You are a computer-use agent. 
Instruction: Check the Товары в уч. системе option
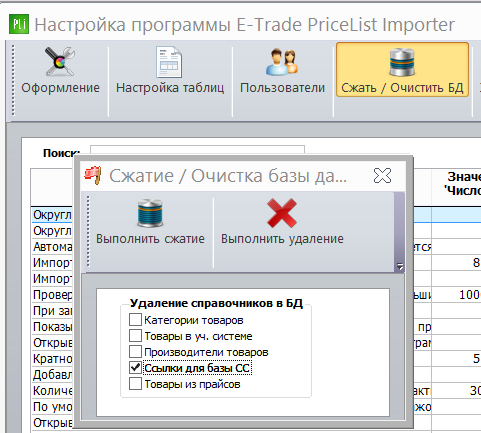pyautogui.click(x=135, y=336)
